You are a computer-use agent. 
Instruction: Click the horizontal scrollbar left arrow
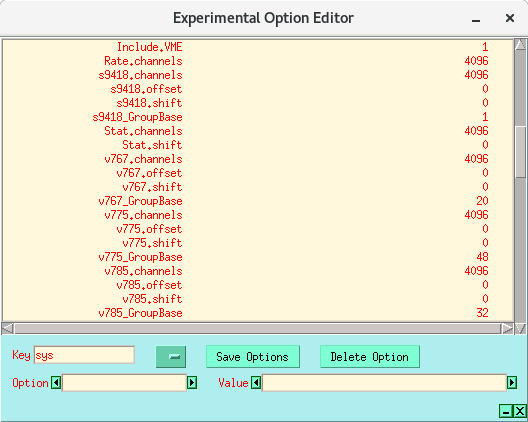7,328
